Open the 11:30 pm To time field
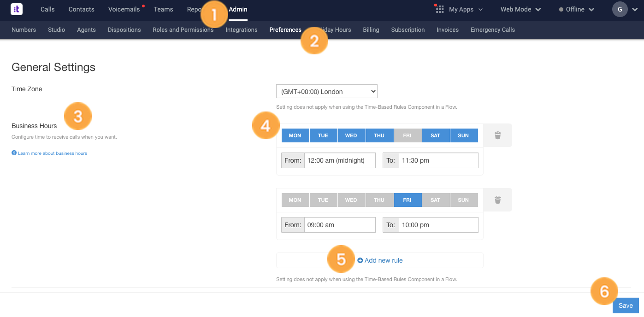644x317 pixels. pos(438,160)
